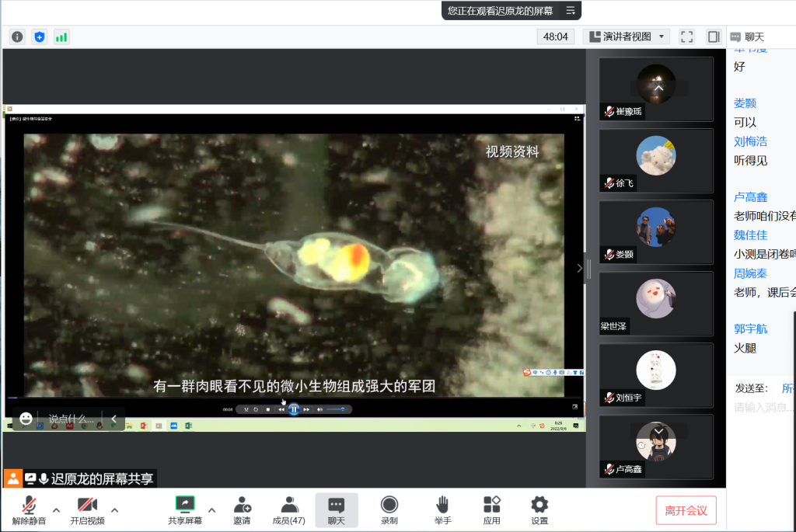The image size is (796, 532).
Task: Open the green network signal status icon
Action: 61,37
